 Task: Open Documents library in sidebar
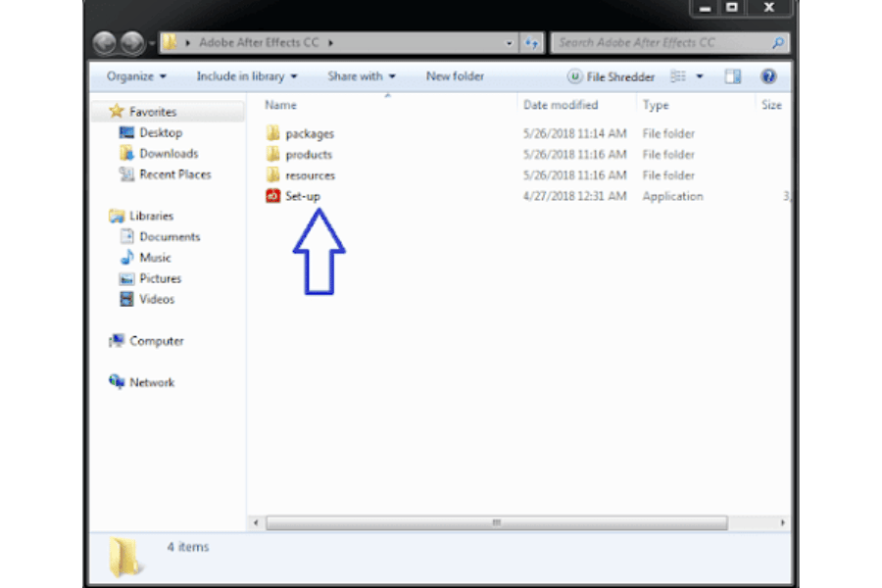tap(170, 237)
